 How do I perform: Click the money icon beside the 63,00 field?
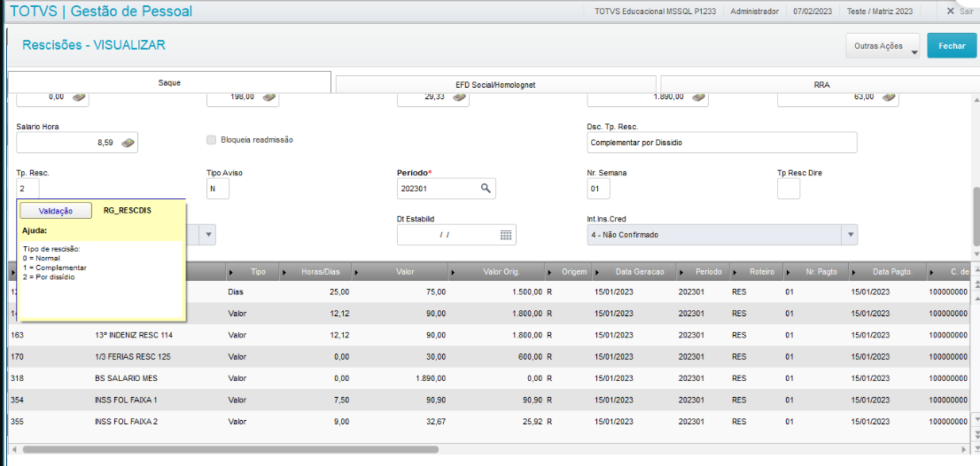pos(890,97)
